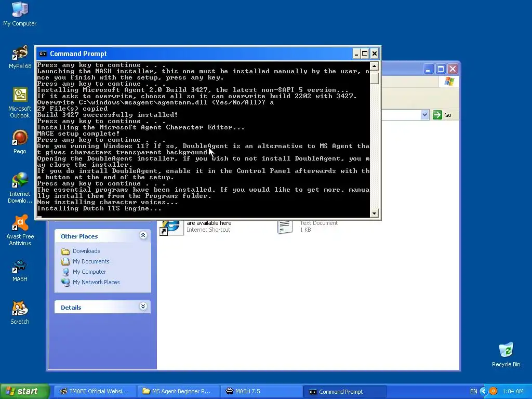The image size is (532, 399).
Task: Launch the MyPal 68 desktop shortcut
Action: click(20, 57)
